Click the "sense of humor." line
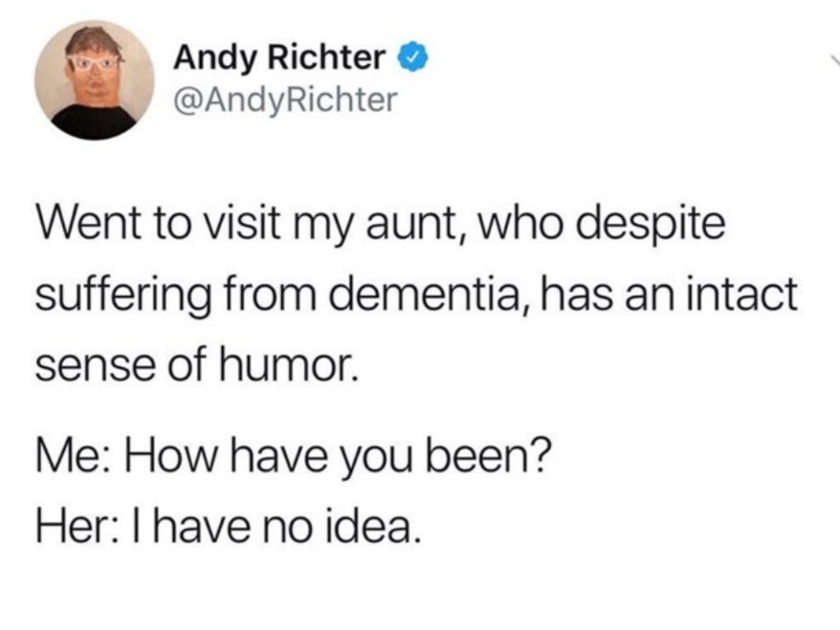 (199, 361)
